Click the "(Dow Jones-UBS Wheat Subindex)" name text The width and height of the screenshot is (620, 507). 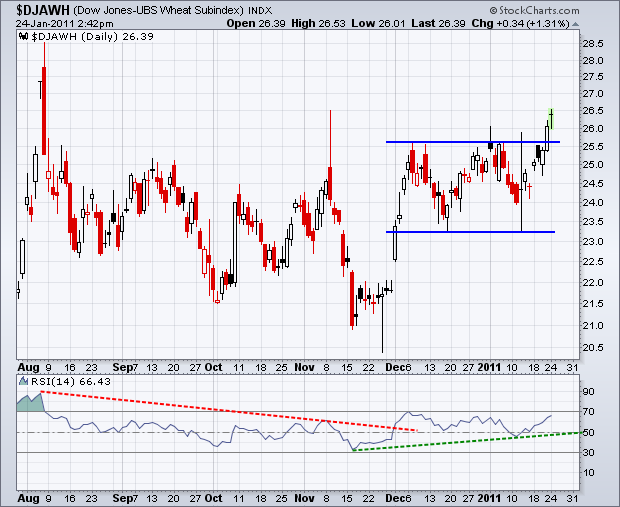[158, 10]
